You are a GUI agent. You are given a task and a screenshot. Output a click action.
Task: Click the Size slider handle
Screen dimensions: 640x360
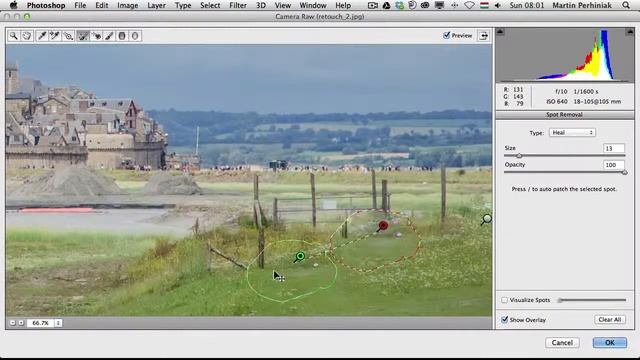[519, 156]
